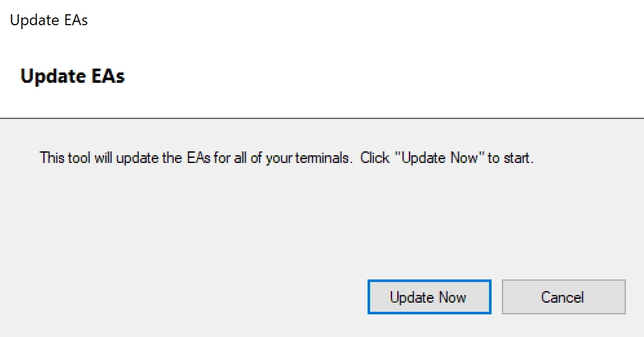Click the word "the" before "EAs"
644x337 pixels.
point(172,158)
